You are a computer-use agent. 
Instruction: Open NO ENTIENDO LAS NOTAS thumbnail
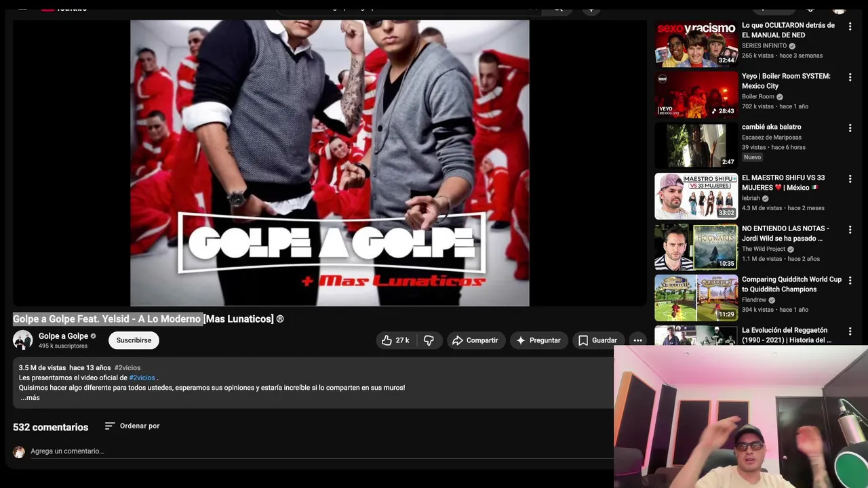[696, 247]
